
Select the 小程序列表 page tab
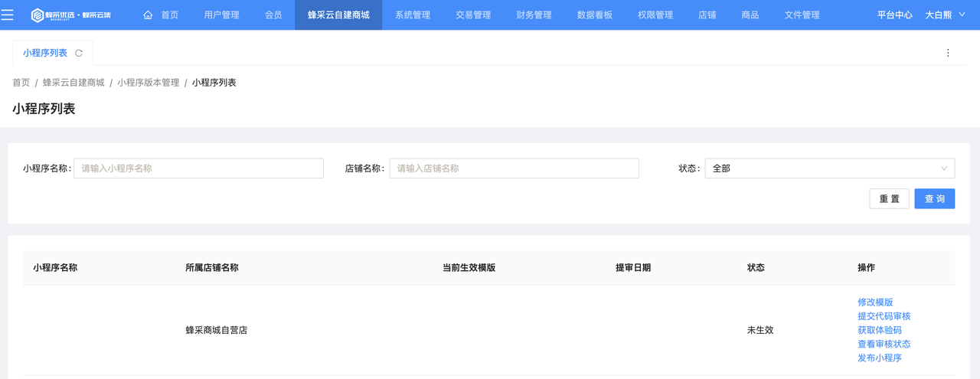pos(45,53)
